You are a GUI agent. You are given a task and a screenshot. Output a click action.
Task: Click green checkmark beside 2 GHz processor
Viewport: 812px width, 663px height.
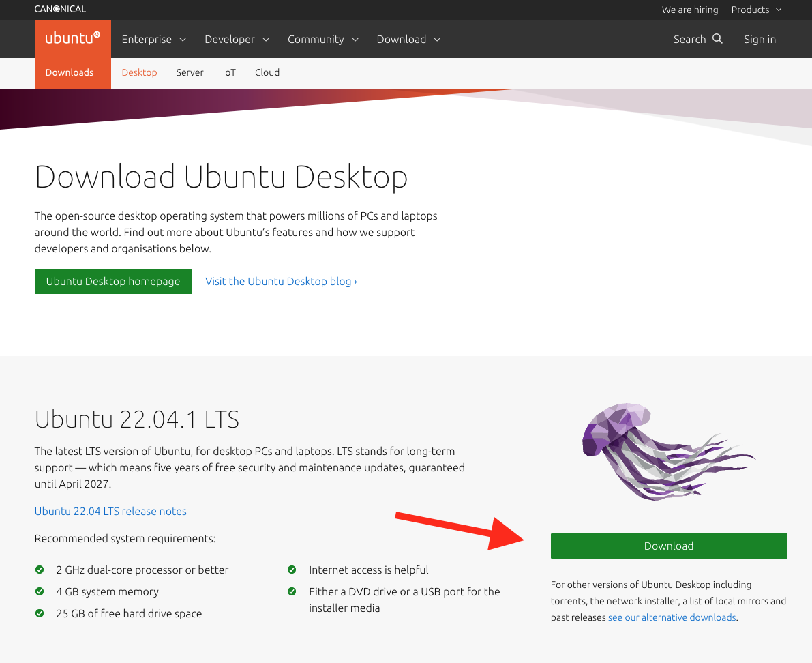tap(40, 570)
